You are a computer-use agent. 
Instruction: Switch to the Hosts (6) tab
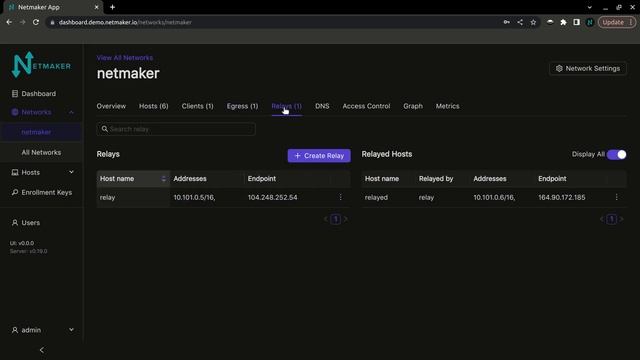(x=153, y=106)
